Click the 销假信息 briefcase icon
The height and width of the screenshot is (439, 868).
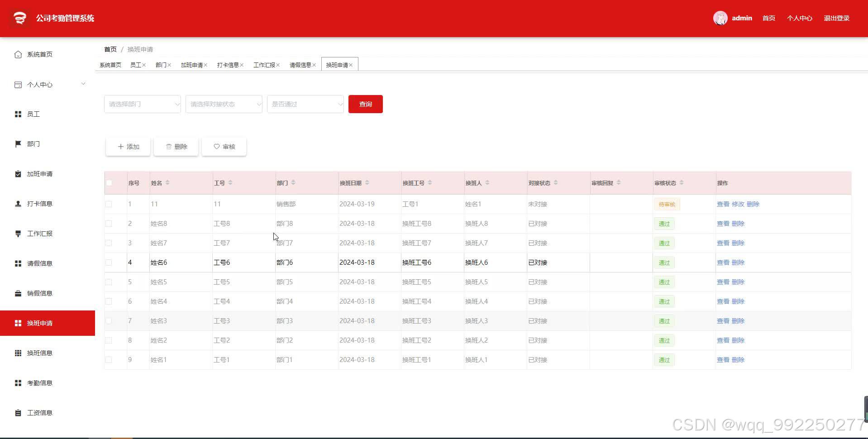[x=18, y=293]
